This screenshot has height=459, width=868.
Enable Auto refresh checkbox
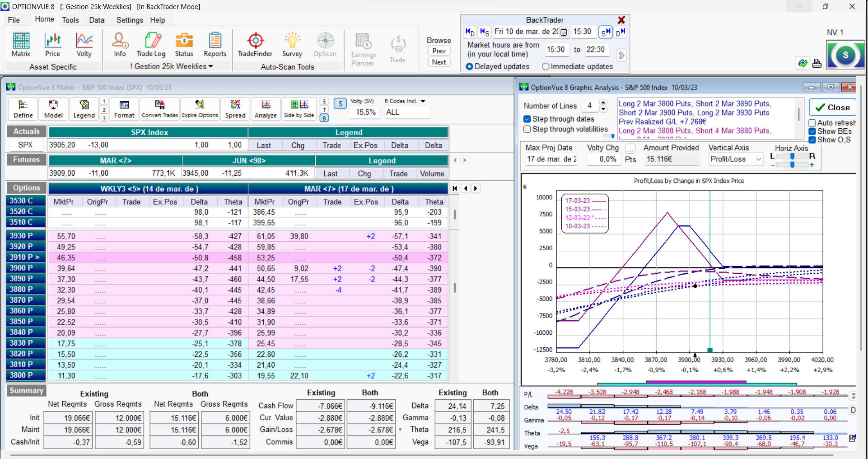click(812, 123)
